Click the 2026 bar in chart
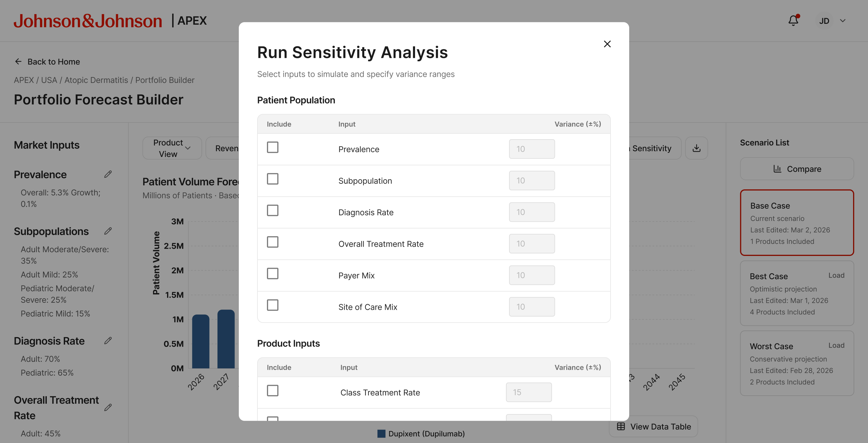 [200, 341]
